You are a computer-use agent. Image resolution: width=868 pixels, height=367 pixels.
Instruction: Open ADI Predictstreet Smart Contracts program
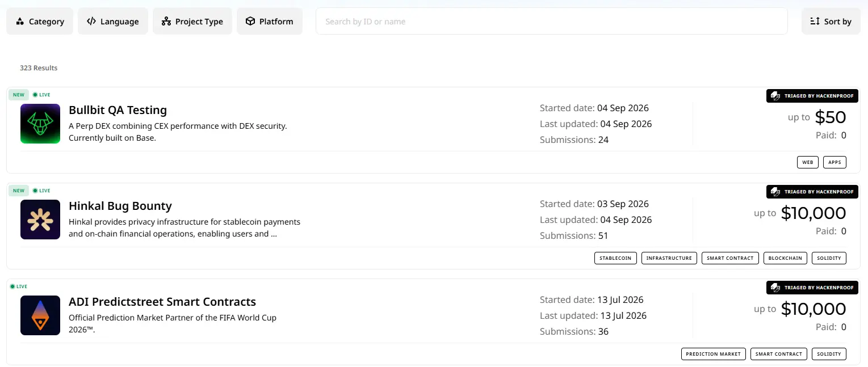[x=162, y=302]
